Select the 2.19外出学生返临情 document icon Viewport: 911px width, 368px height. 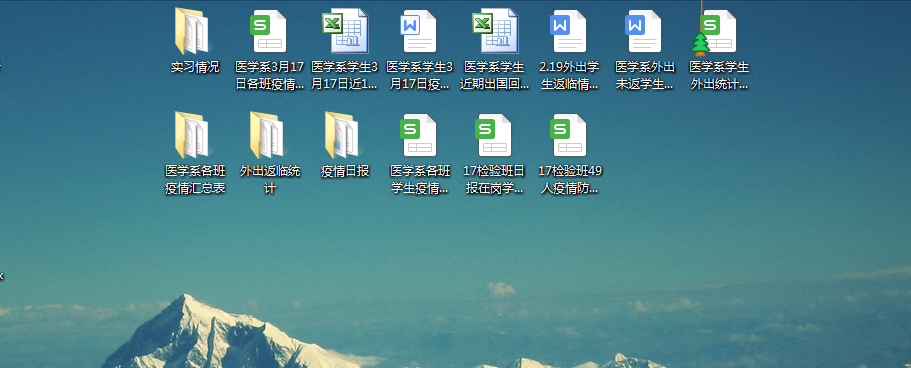pos(569,31)
